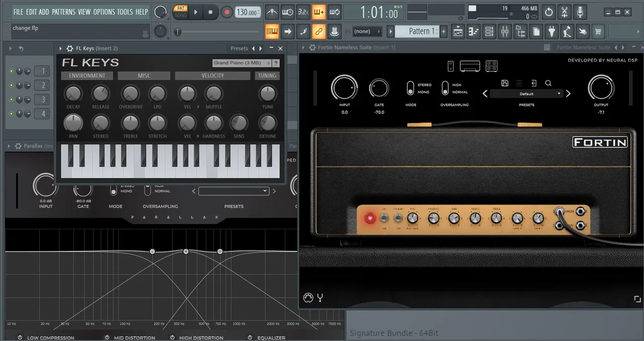This screenshot has height=341, width=644.
Task: Open the TOOLS menu
Action: 125,12
